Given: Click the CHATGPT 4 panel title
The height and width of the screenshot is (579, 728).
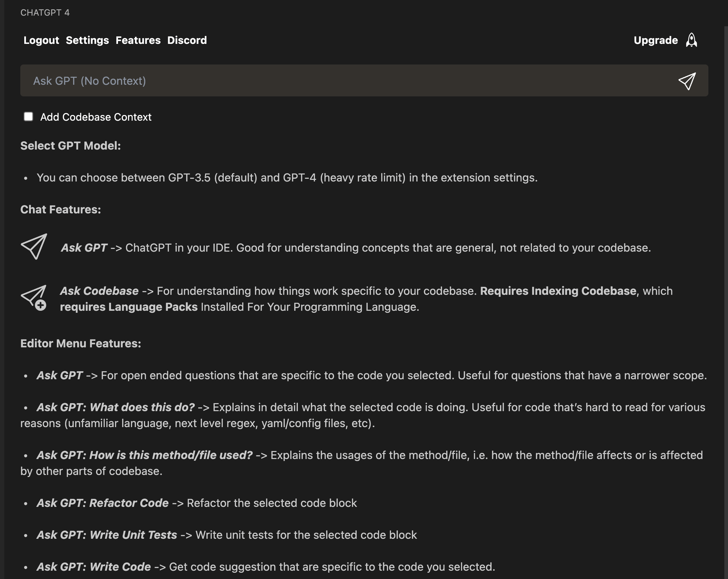Looking at the screenshot, I should pos(45,13).
